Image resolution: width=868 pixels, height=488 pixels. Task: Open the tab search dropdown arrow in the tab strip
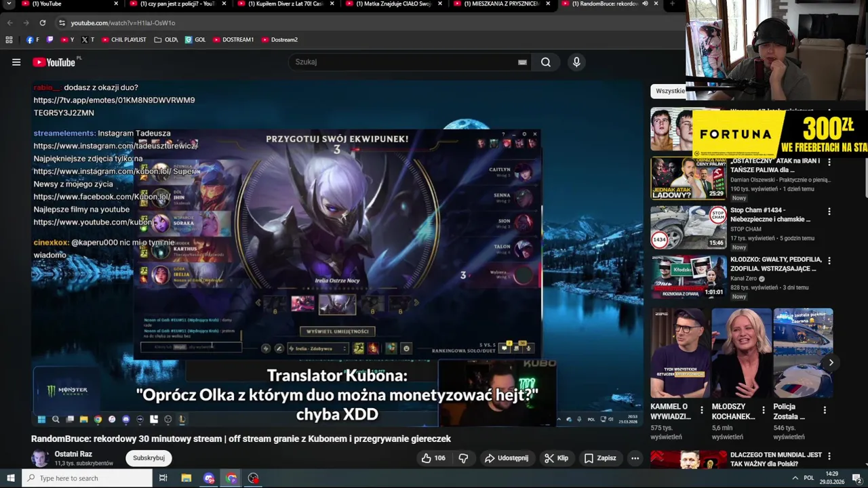(9, 3)
